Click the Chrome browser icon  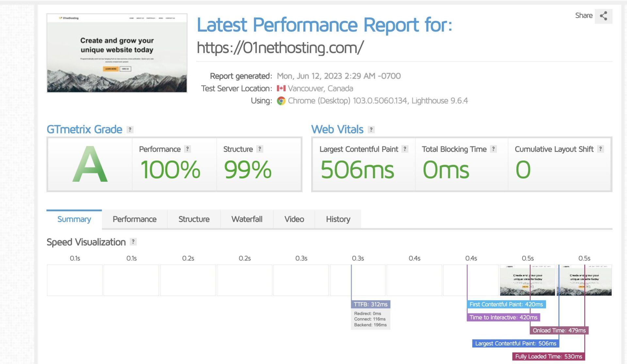click(281, 101)
